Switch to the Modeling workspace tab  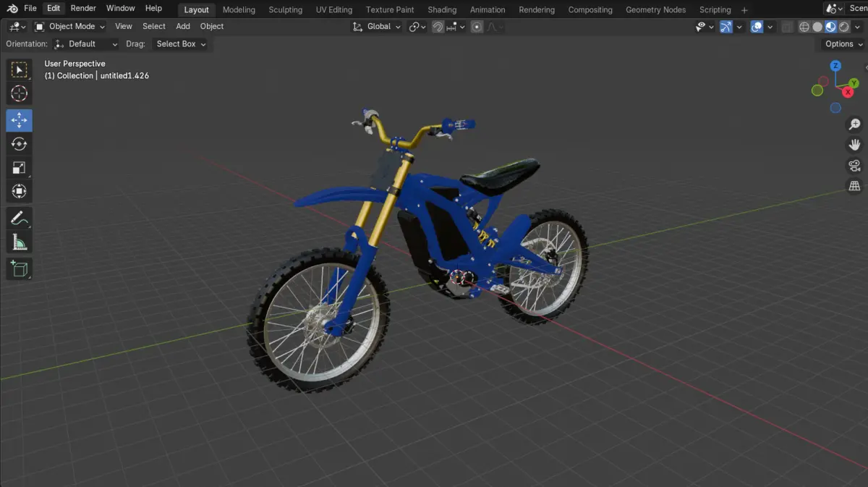239,10
